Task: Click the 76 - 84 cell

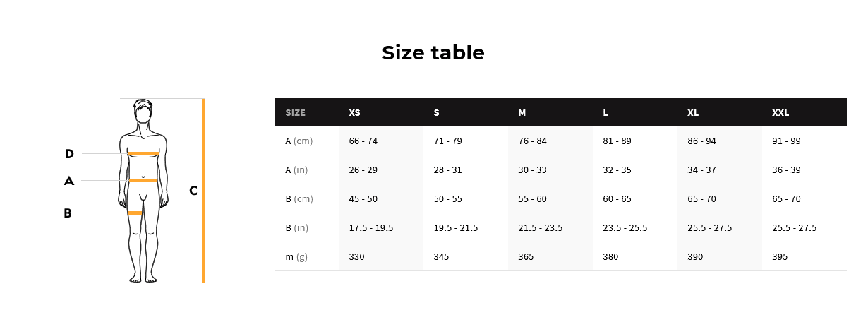Action: pyautogui.click(x=532, y=141)
